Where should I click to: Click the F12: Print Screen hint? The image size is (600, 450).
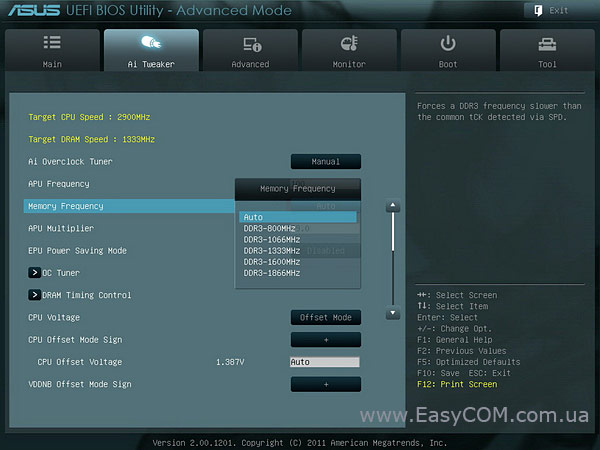pyautogui.click(x=457, y=384)
